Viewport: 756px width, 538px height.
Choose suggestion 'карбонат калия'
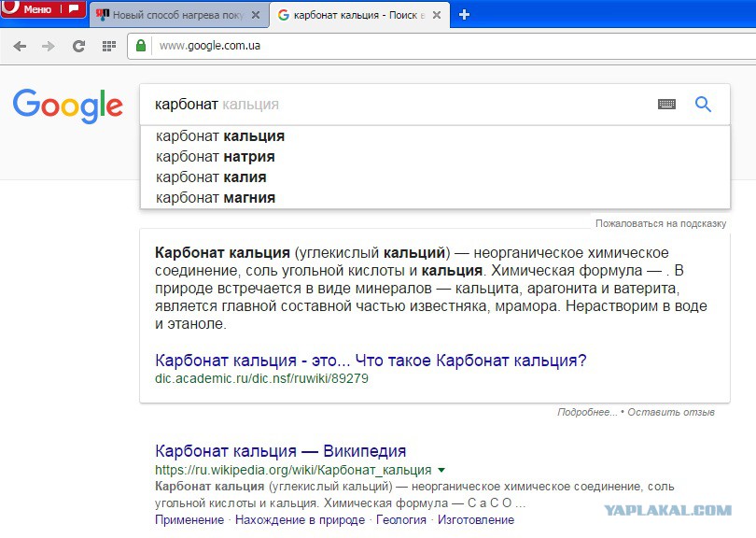(434, 177)
